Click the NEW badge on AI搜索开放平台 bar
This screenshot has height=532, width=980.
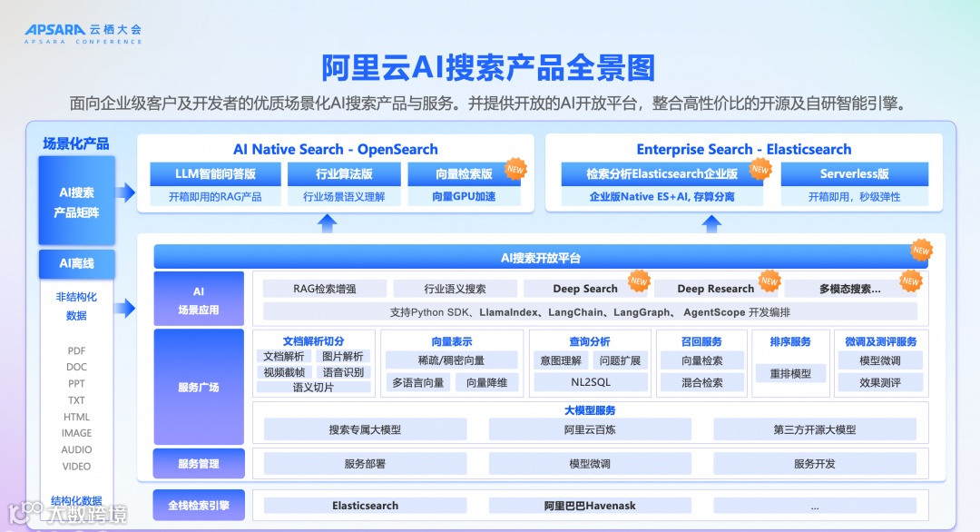(921, 250)
